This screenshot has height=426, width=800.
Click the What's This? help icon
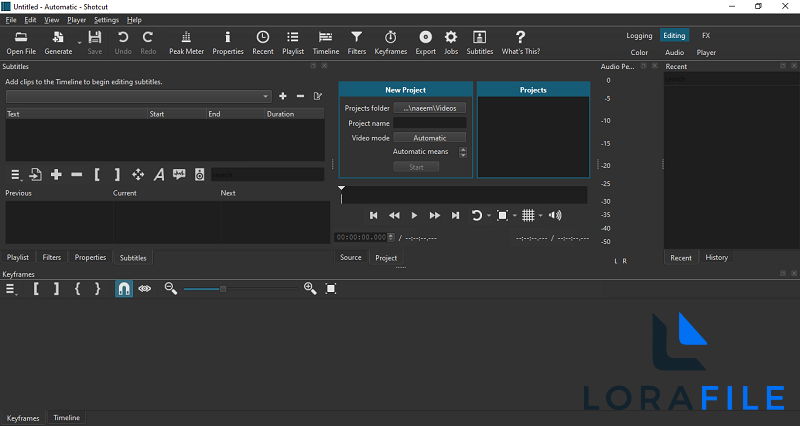[x=520, y=43]
